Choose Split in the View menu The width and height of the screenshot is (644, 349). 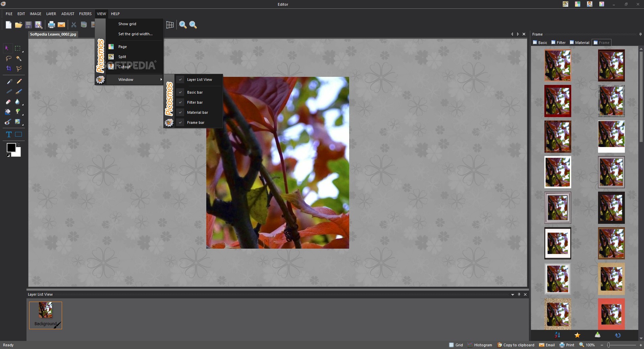135,57
